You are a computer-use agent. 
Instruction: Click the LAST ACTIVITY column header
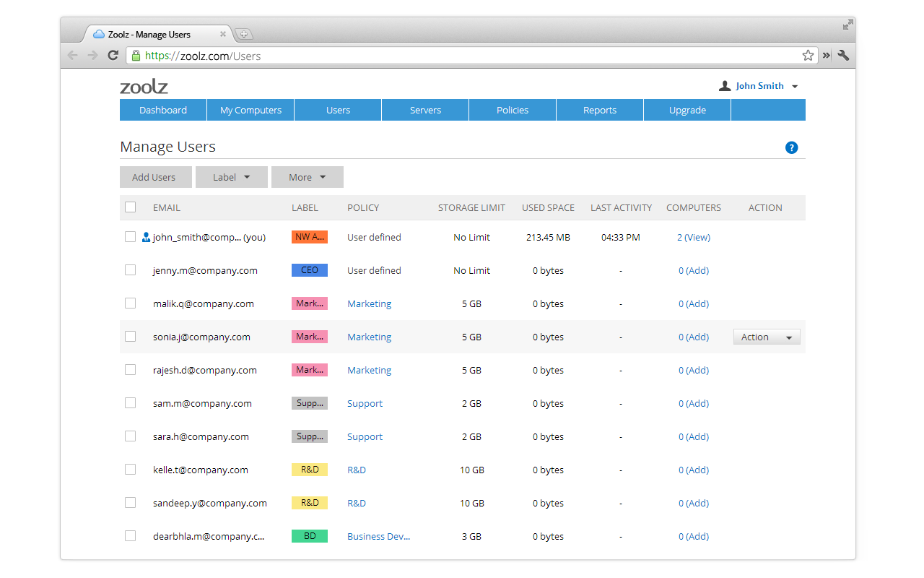point(621,207)
